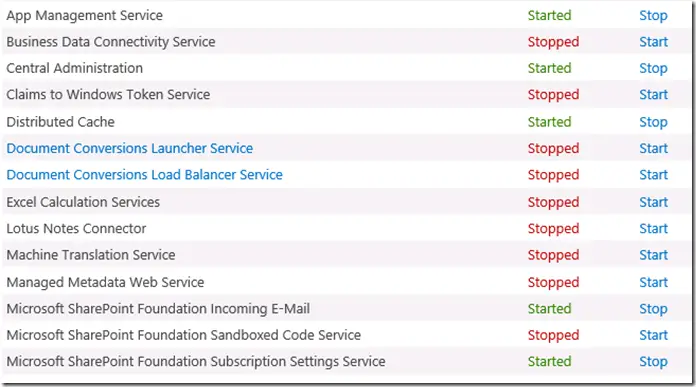Select the Excel Calculation Services row name

click(83, 202)
